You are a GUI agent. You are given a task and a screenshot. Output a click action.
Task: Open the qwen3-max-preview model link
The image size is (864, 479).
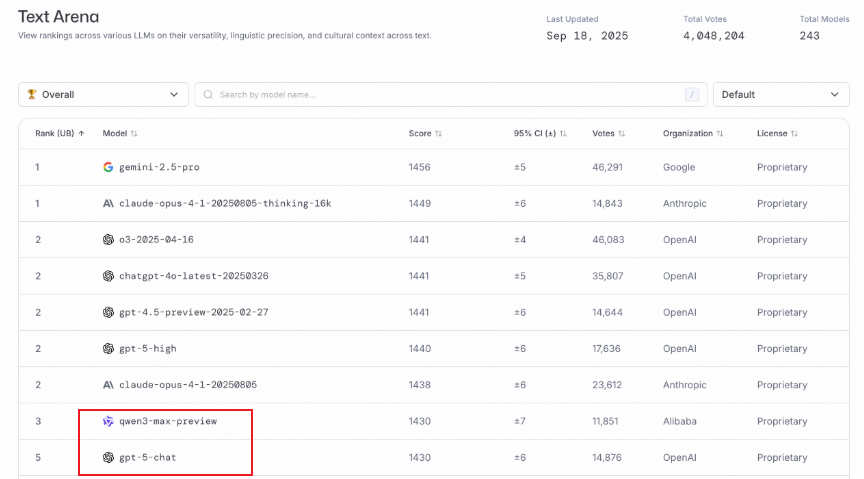pos(168,421)
